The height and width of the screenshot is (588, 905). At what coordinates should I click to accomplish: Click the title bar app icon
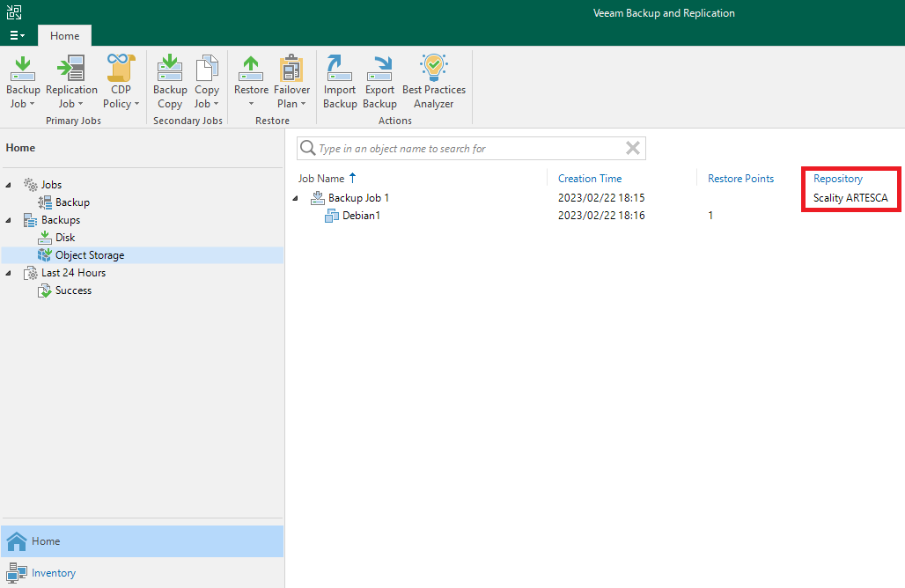[x=14, y=12]
